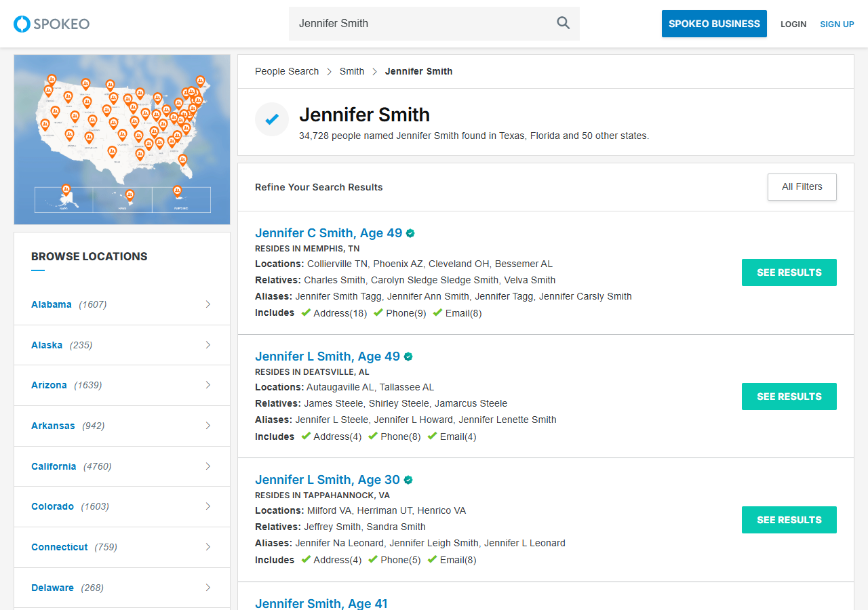Go to the Smith breadcrumb
Image resolution: width=868 pixels, height=610 pixels.
tap(352, 71)
